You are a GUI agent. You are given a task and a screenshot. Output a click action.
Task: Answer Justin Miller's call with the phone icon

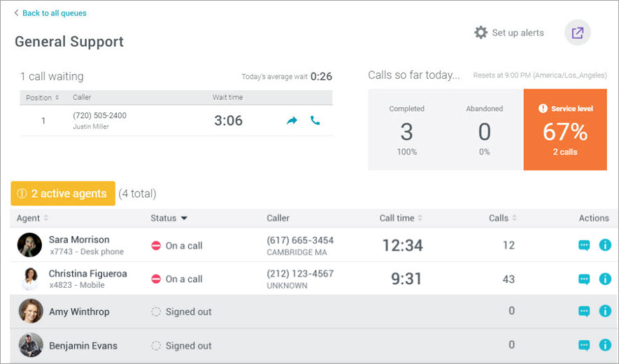coord(315,120)
